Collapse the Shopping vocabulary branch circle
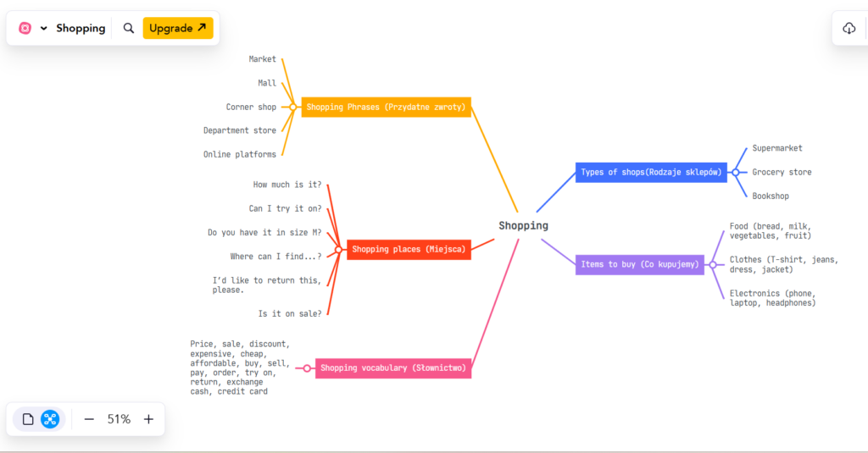This screenshot has height=453, width=868. [307, 368]
